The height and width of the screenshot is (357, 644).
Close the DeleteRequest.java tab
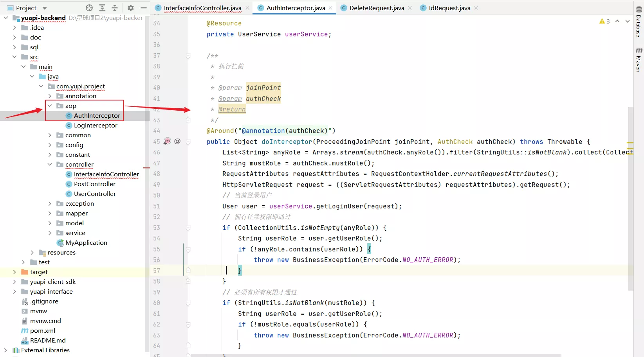click(410, 8)
